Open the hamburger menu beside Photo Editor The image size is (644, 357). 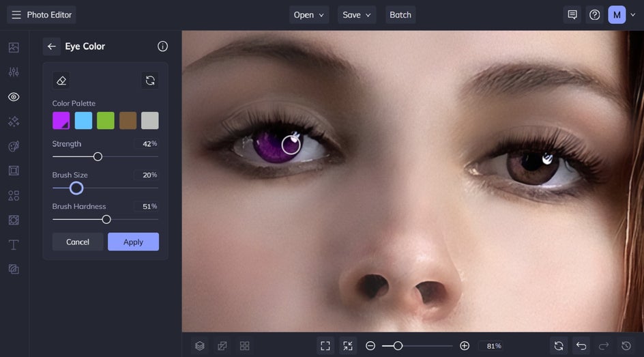click(16, 15)
